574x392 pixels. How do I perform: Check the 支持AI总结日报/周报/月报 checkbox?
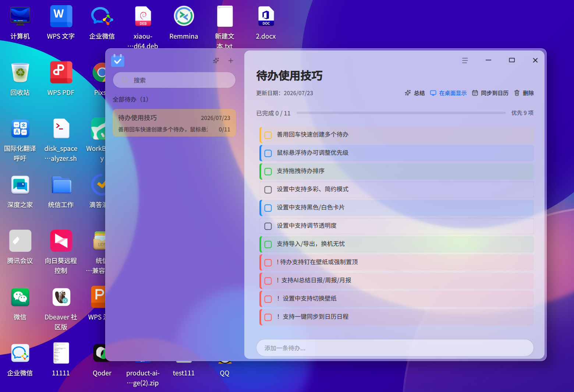(x=268, y=281)
